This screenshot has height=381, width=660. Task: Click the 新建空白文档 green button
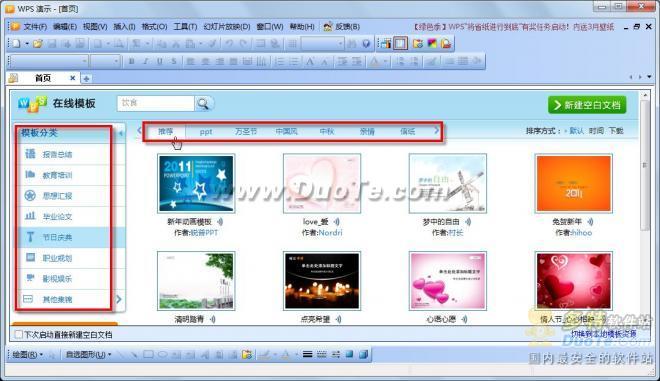(587, 105)
